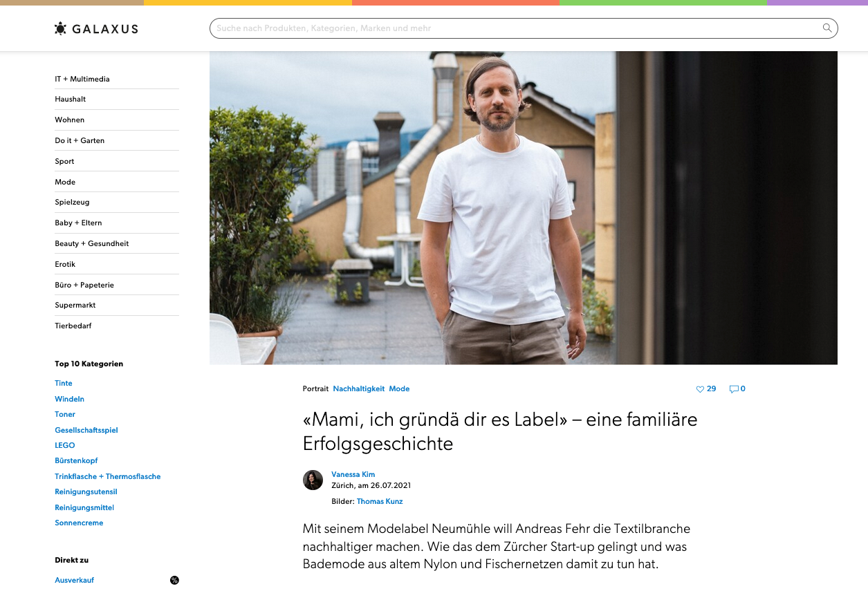Type in the product search field
The image size is (868, 591).
pyautogui.click(x=512, y=28)
